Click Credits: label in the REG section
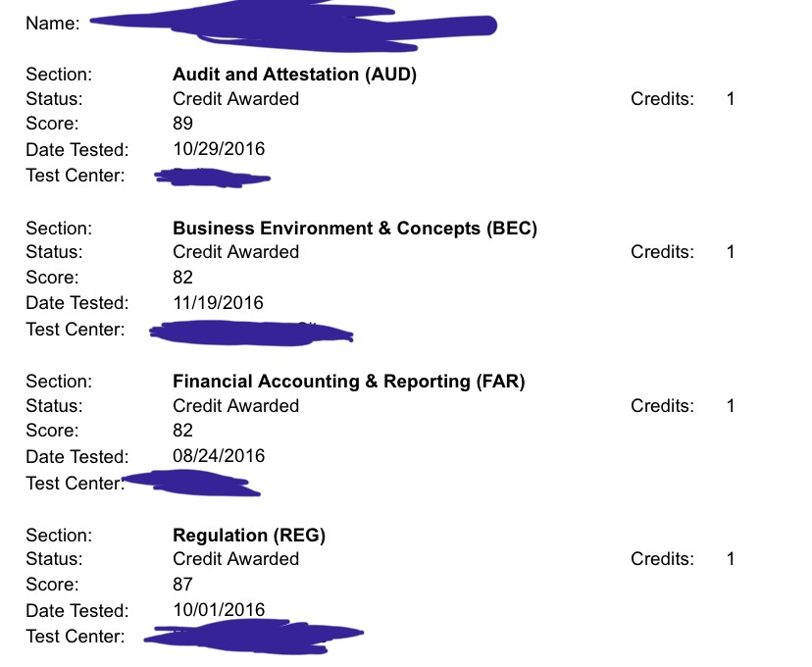This screenshot has width=812, height=667. click(662, 559)
